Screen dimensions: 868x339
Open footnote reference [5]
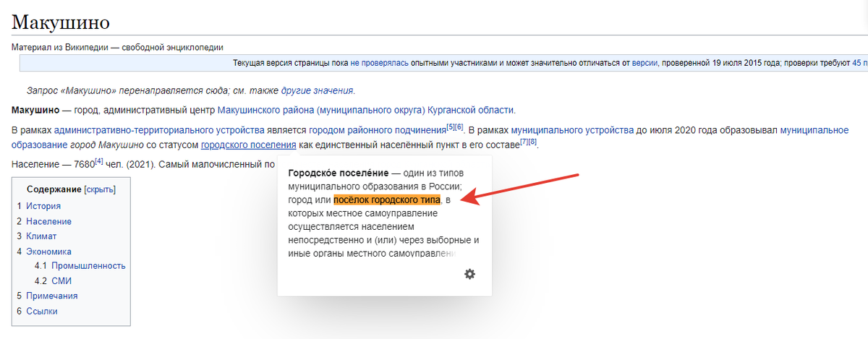point(450,127)
